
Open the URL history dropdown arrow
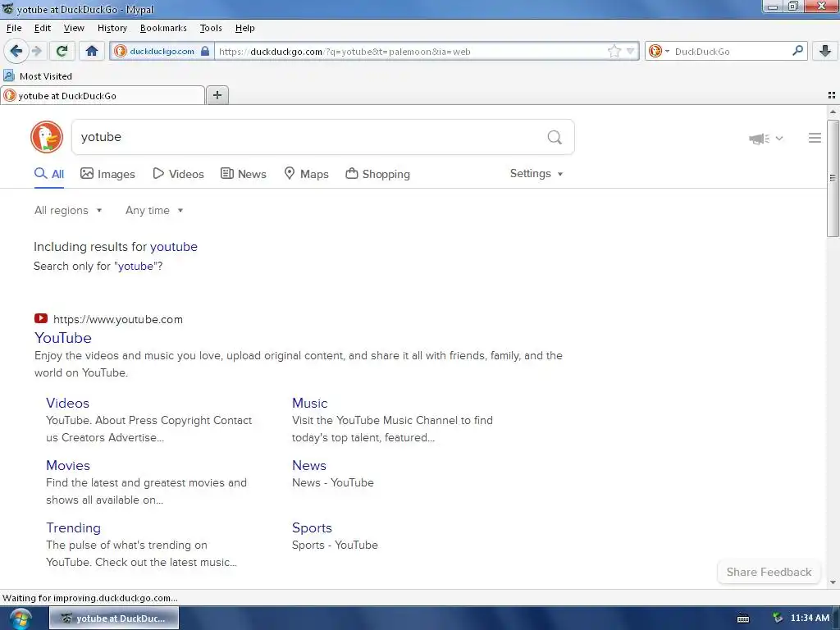click(631, 52)
